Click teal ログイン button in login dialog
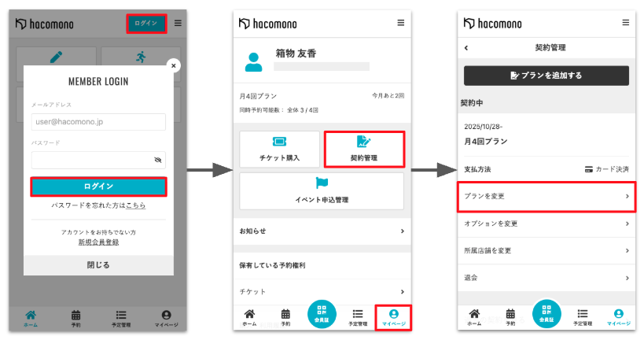 (x=98, y=187)
